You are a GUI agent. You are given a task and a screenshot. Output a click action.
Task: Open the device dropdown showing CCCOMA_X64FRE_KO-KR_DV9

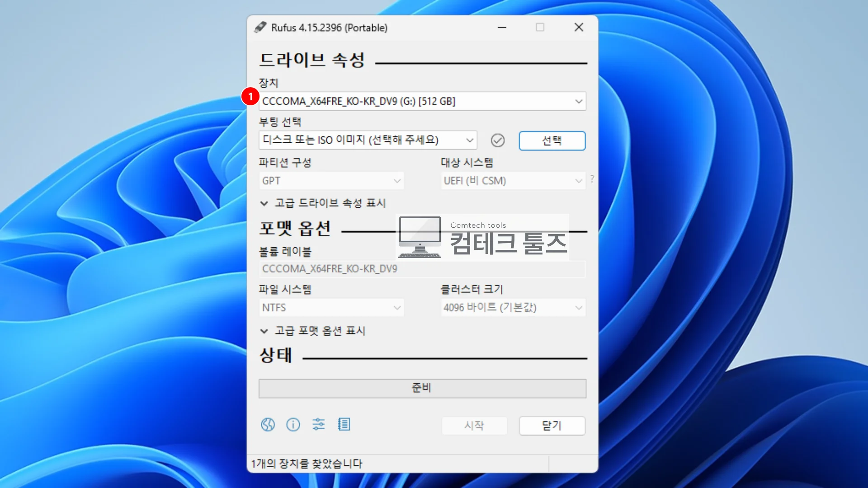(x=422, y=101)
